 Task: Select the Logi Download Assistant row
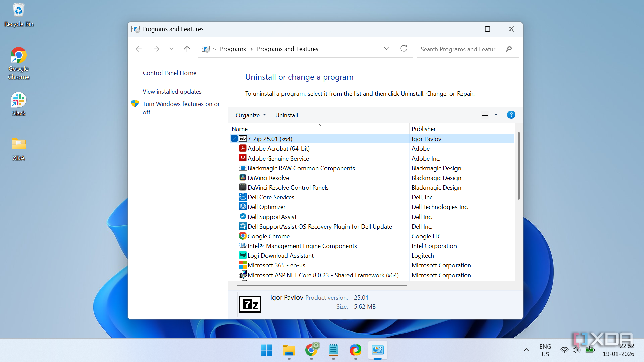(372, 255)
